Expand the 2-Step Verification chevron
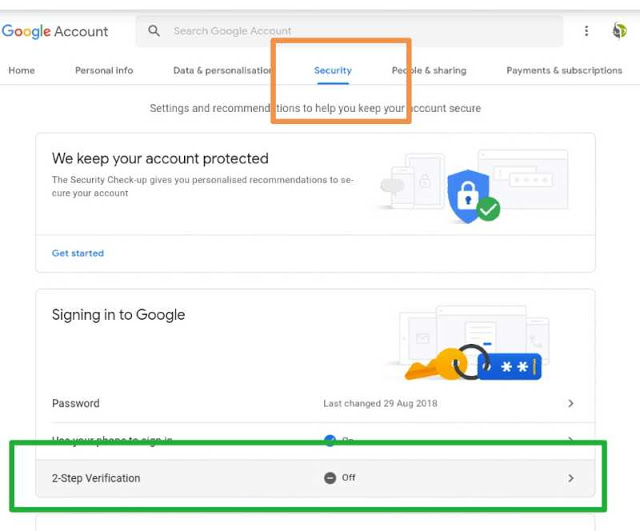640x531 pixels. [571, 478]
